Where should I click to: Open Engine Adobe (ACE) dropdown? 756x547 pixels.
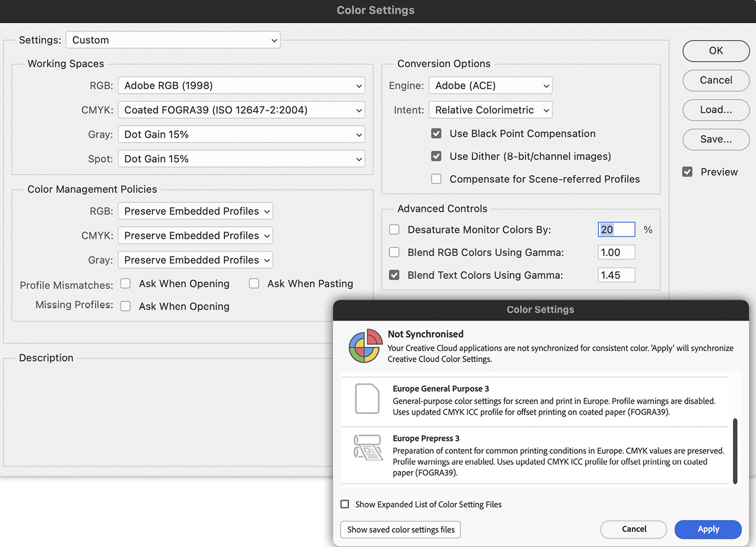click(491, 85)
